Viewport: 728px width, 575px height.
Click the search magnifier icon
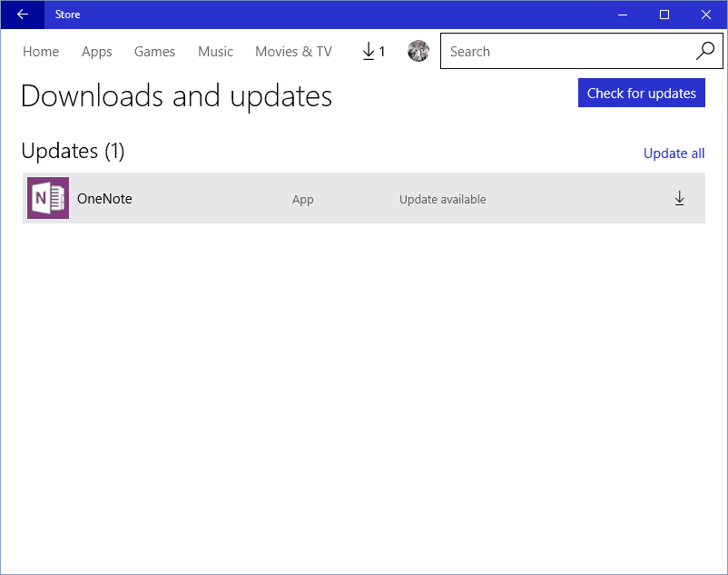pos(704,51)
